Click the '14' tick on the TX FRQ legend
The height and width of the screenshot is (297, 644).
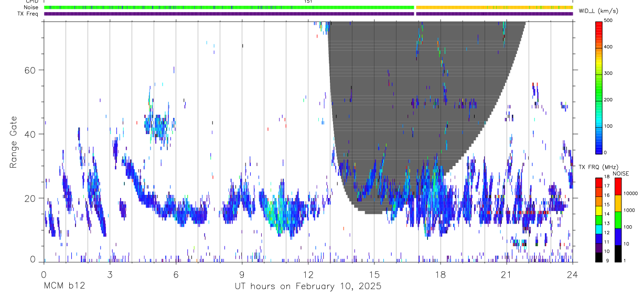606,214
